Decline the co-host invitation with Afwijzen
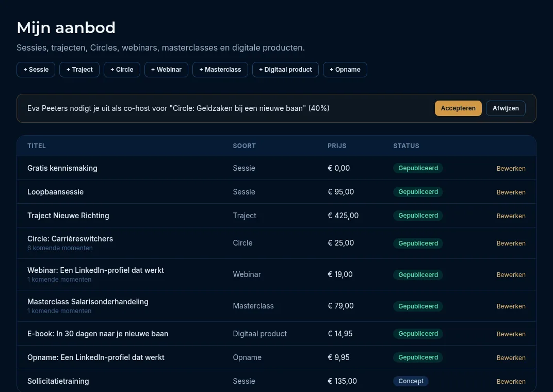 tap(506, 108)
